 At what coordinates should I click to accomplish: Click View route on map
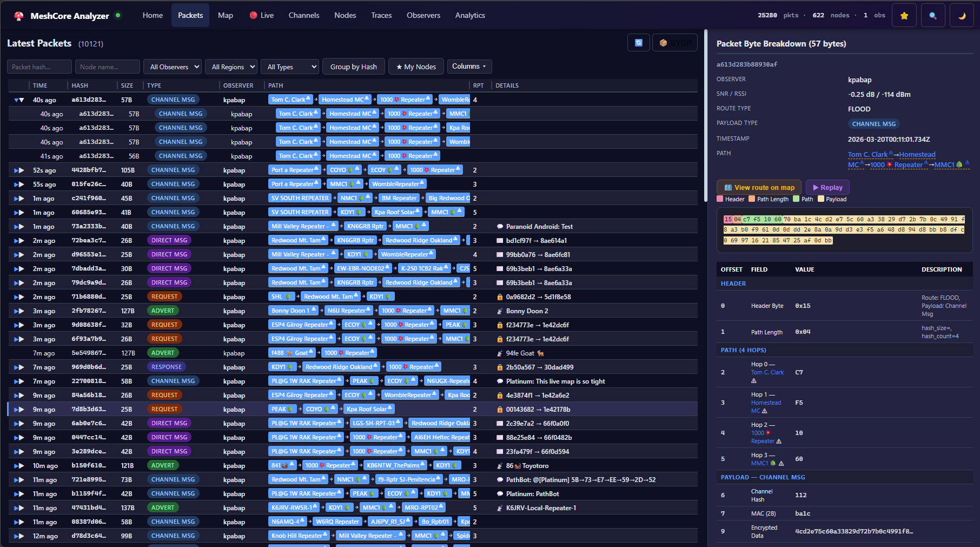point(759,187)
